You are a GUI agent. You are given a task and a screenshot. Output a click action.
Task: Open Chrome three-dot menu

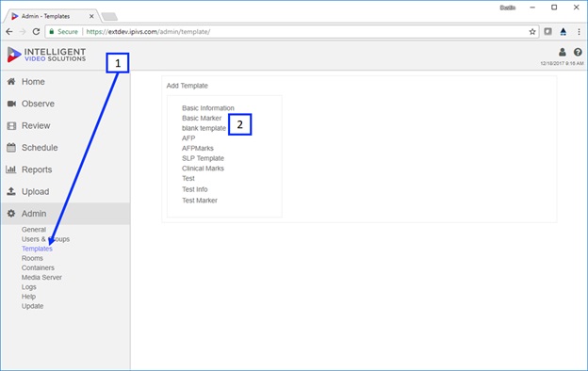(579, 32)
